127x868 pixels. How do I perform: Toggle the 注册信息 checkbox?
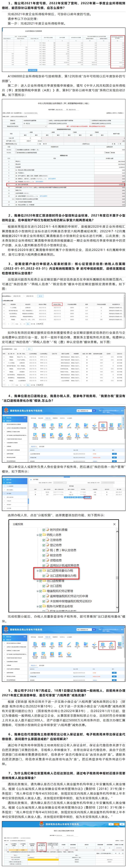click(x=44, y=540)
